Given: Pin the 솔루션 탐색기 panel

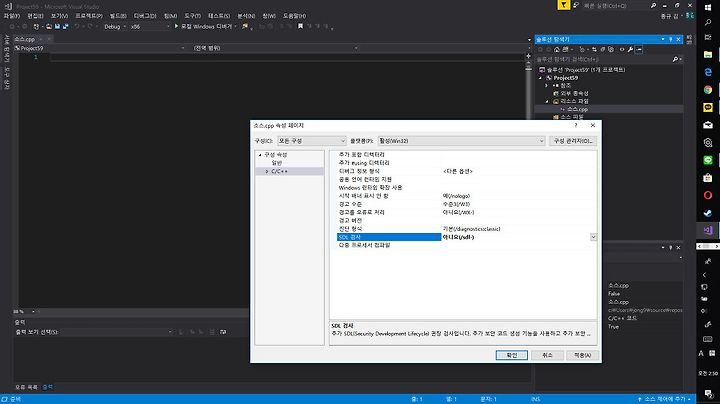Looking at the screenshot, I should (x=670, y=39).
